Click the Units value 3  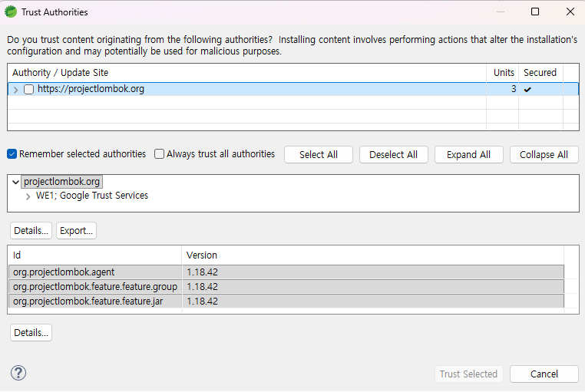(x=514, y=89)
